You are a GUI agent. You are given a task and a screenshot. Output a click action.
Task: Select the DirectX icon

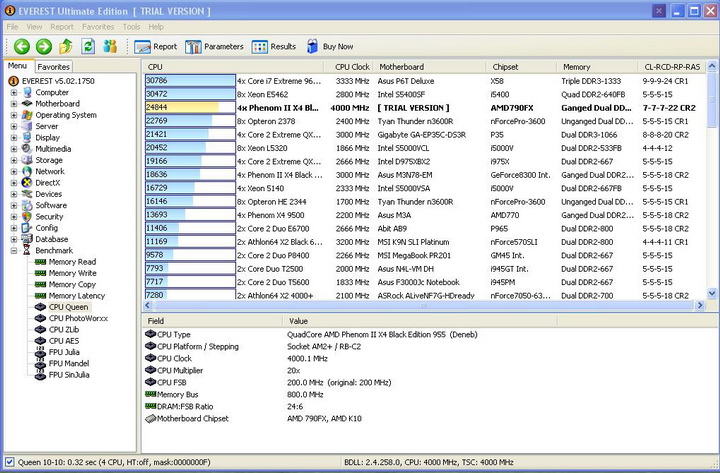[x=27, y=182]
